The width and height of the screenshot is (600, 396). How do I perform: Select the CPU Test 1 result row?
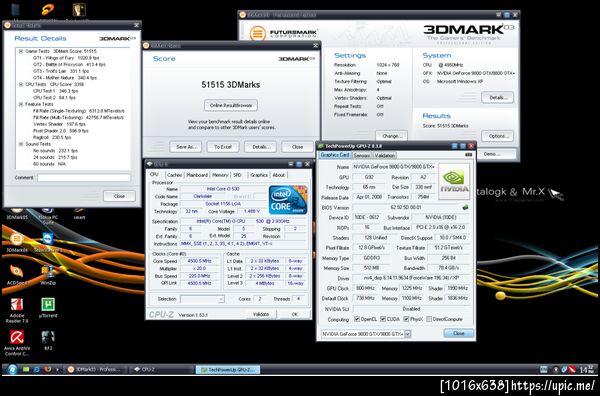(55, 91)
